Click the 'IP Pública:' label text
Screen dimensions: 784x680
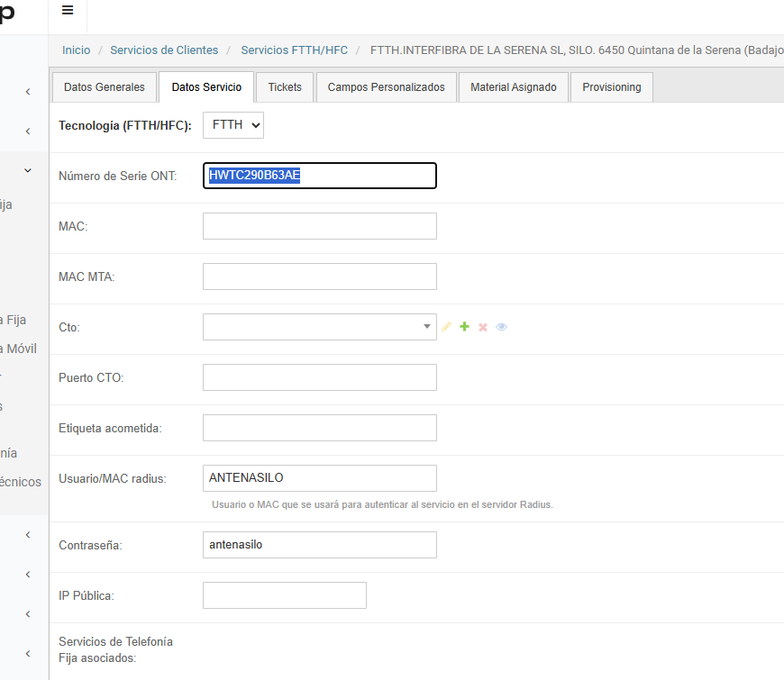[86, 595]
